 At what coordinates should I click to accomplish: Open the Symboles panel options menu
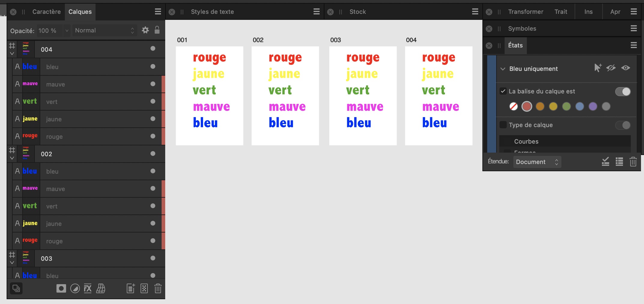(x=634, y=29)
